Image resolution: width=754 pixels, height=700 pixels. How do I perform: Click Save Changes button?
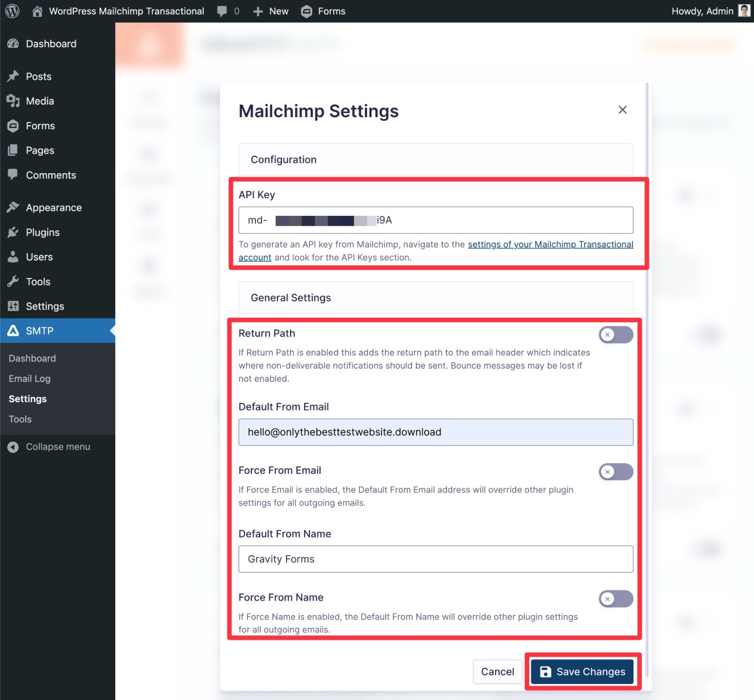pyautogui.click(x=582, y=672)
